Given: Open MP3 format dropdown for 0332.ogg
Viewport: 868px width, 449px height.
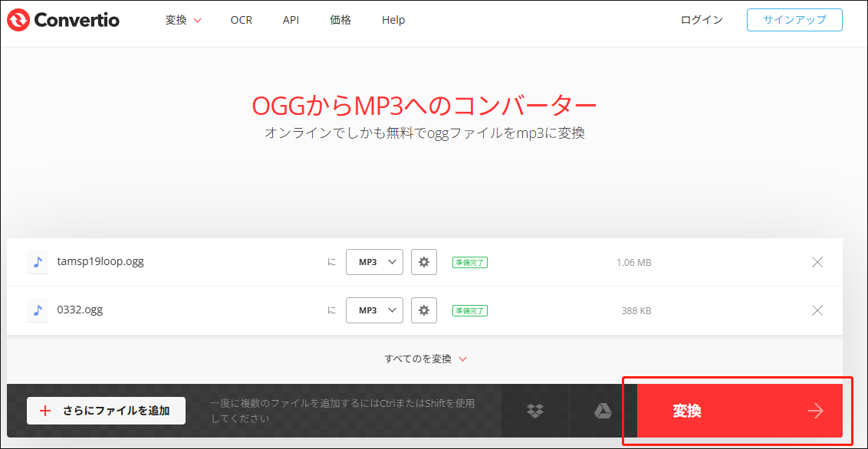Looking at the screenshot, I should coord(375,310).
